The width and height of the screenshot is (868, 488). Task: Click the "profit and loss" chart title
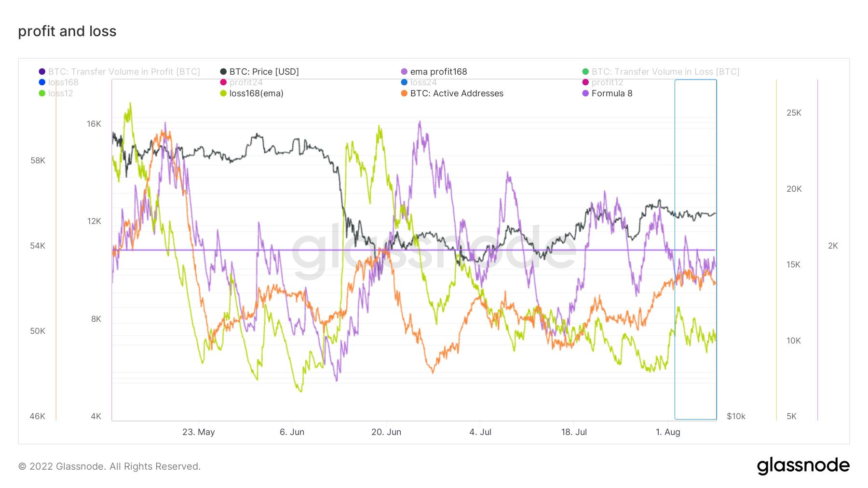pos(68,31)
